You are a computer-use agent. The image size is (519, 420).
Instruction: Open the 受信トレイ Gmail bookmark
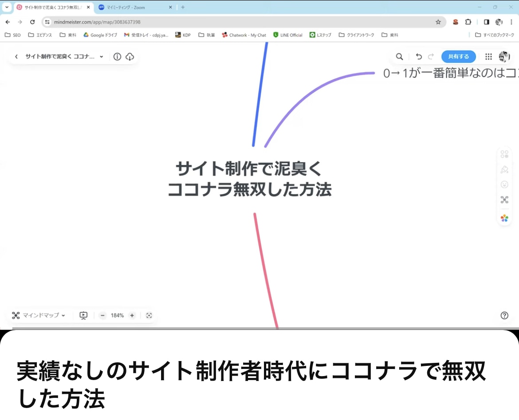(146, 35)
